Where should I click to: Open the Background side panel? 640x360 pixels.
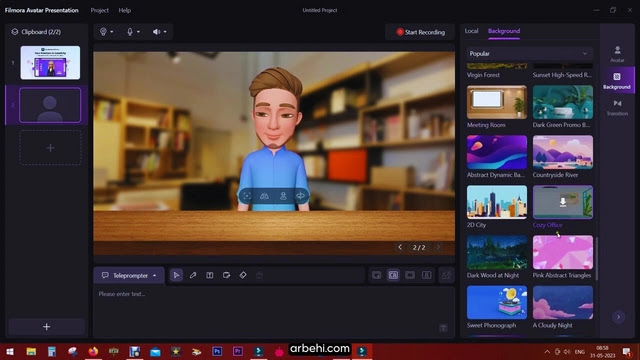click(617, 80)
